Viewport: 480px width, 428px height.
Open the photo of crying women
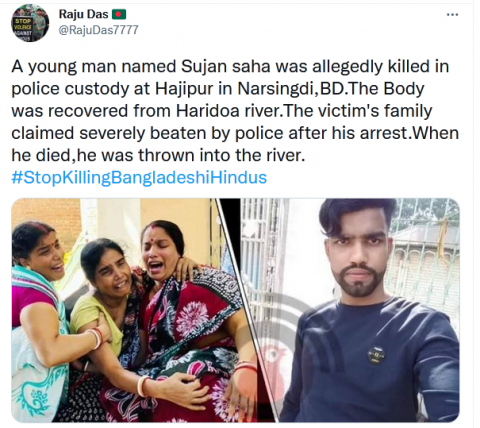(x=130, y=310)
